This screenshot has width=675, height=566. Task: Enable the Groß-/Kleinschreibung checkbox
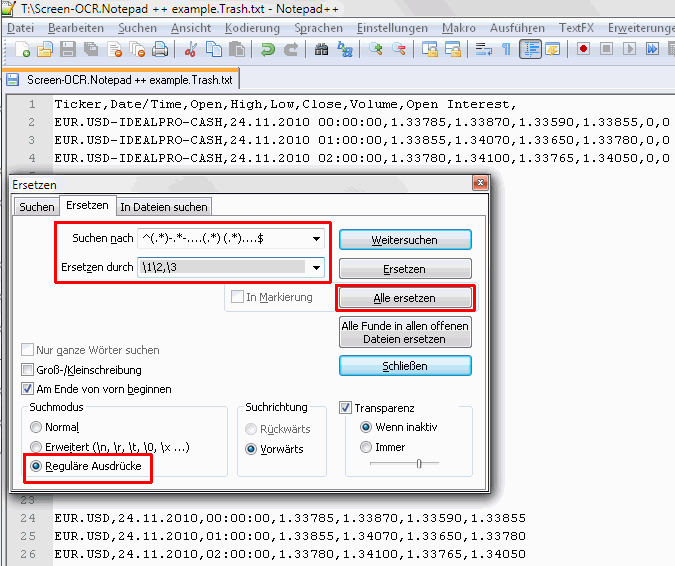click(28, 370)
